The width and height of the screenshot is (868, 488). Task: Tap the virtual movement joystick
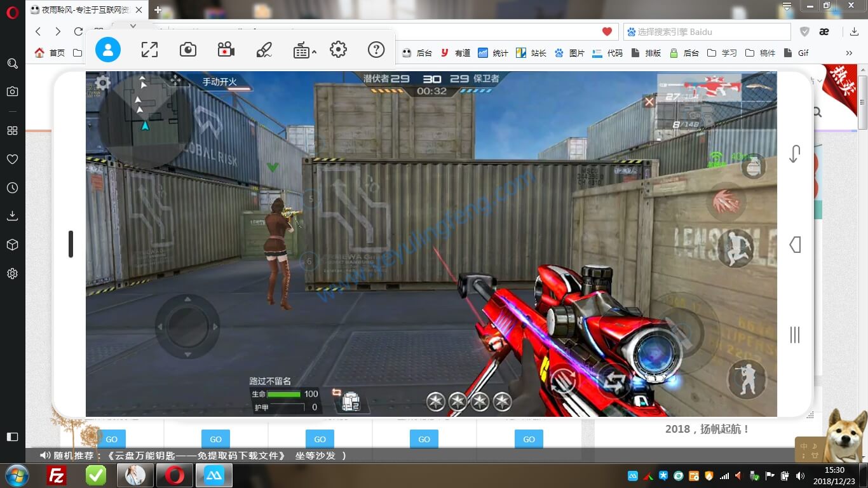coord(187,327)
